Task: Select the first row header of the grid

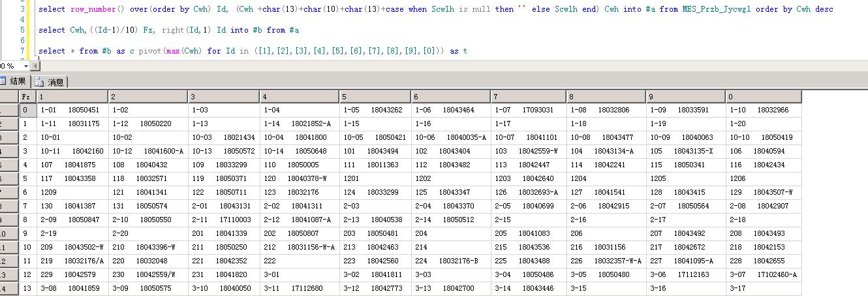Action: coord(8,110)
